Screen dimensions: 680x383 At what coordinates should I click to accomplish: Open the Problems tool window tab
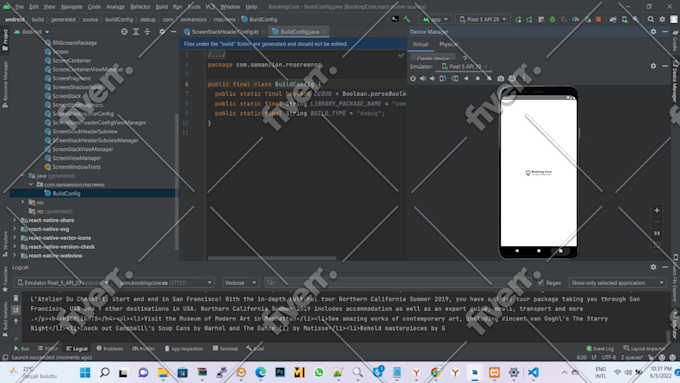[x=110, y=349]
